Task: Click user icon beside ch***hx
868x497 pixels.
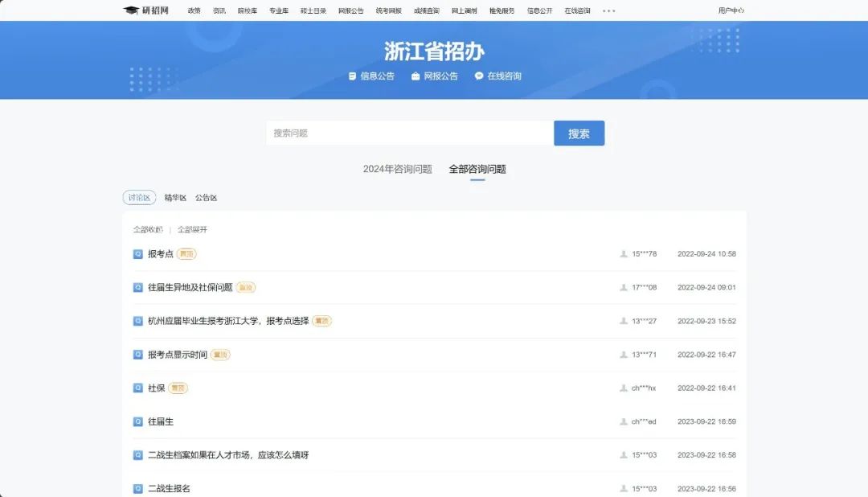Action: click(624, 388)
